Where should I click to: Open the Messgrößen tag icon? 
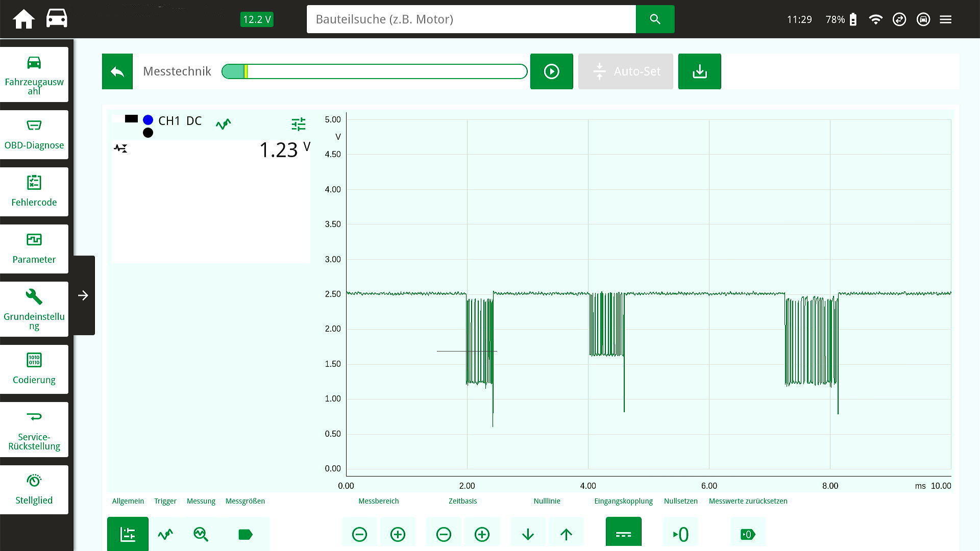click(x=246, y=534)
